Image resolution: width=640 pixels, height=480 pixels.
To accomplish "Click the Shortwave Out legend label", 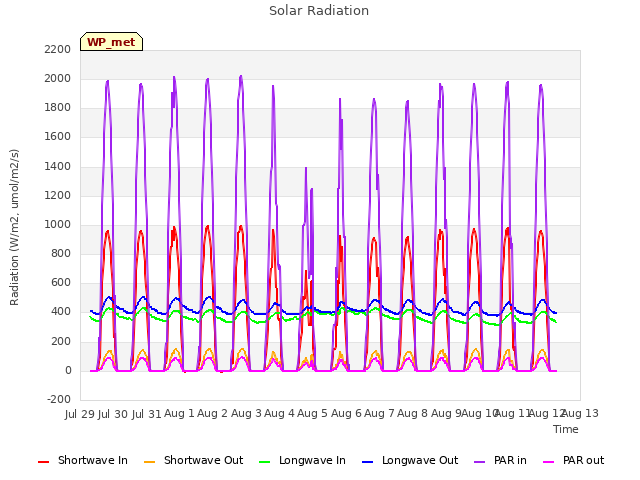I will (203, 460).
